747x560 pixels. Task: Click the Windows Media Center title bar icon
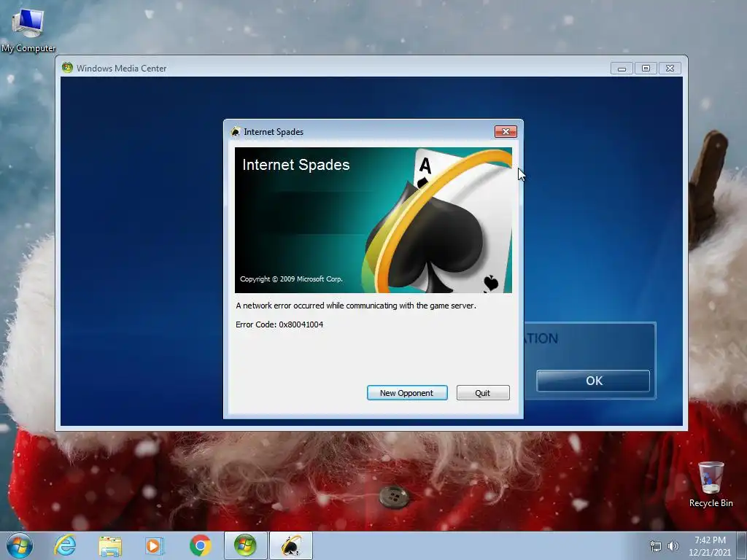point(67,68)
